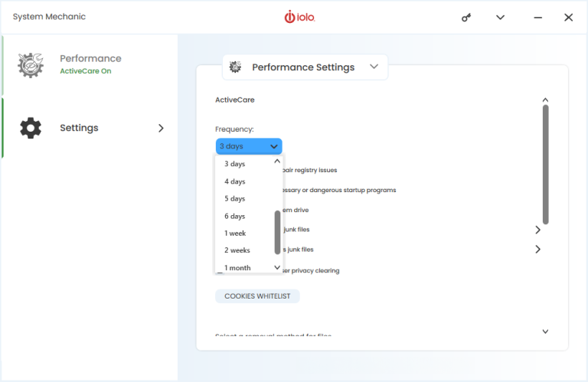
Task: Click the Performance Settings gear icon
Action: click(x=235, y=67)
